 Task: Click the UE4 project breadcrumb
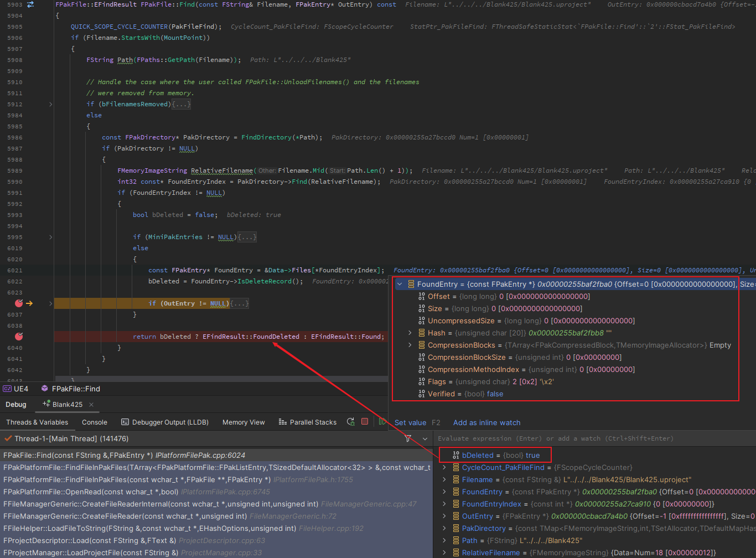click(16, 389)
